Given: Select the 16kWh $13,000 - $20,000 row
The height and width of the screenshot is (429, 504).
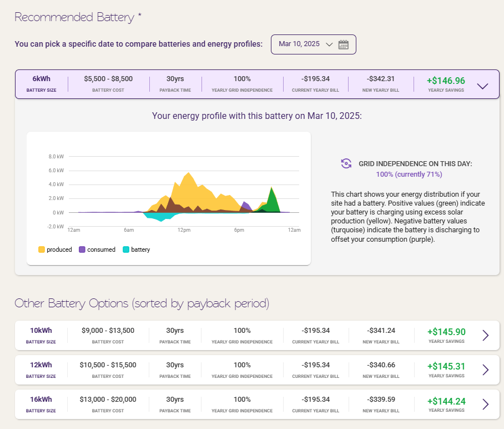Looking at the screenshot, I should pos(257,404).
